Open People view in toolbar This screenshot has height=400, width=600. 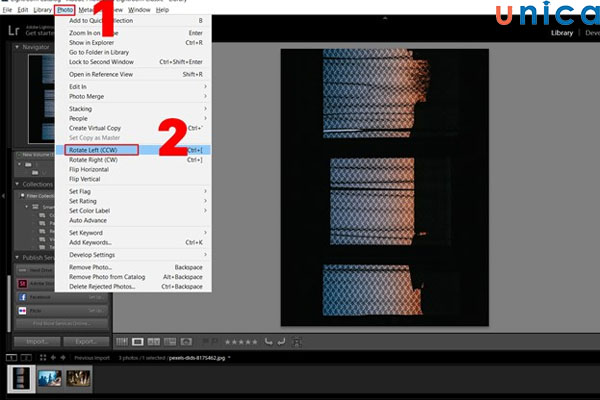point(186,341)
